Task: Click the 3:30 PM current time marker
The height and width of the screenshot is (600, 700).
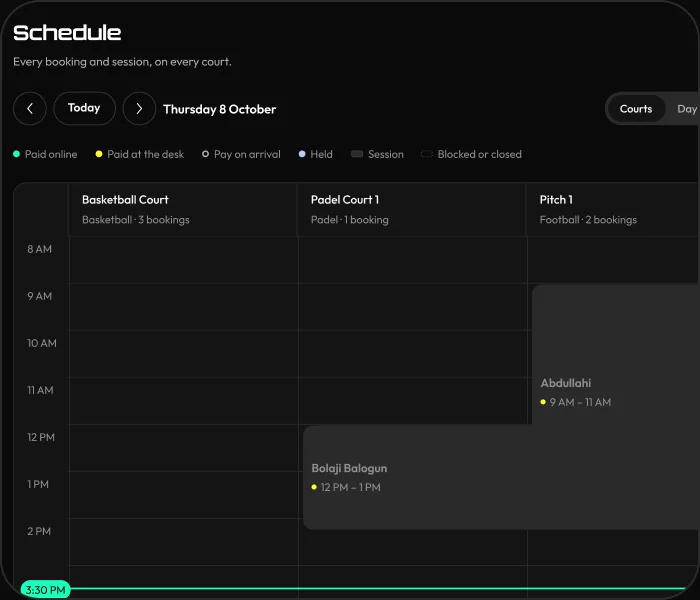Action: point(45,590)
